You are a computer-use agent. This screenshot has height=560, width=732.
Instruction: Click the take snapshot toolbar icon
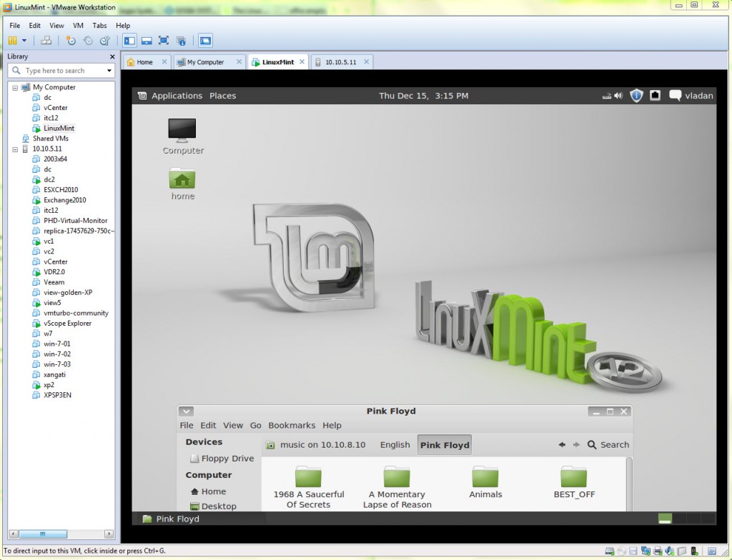(x=71, y=41)
